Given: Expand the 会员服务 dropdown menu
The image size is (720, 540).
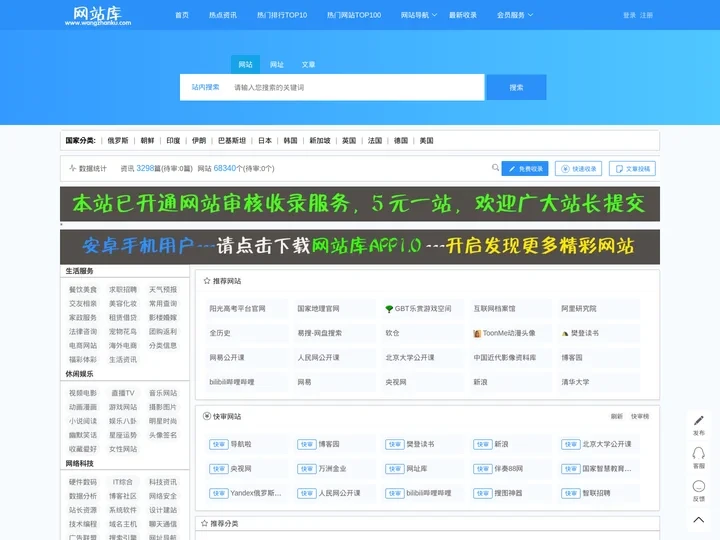Looking at the screenshot, I should click(515, 15).
